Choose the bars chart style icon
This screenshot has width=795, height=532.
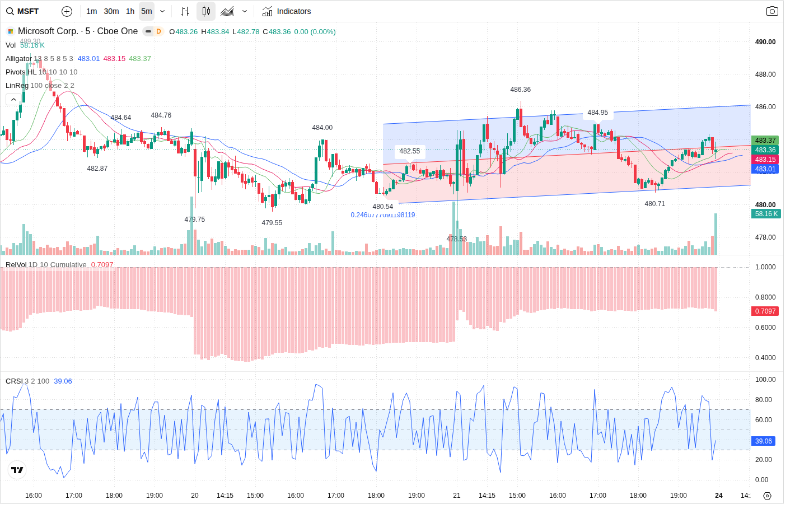185,11
